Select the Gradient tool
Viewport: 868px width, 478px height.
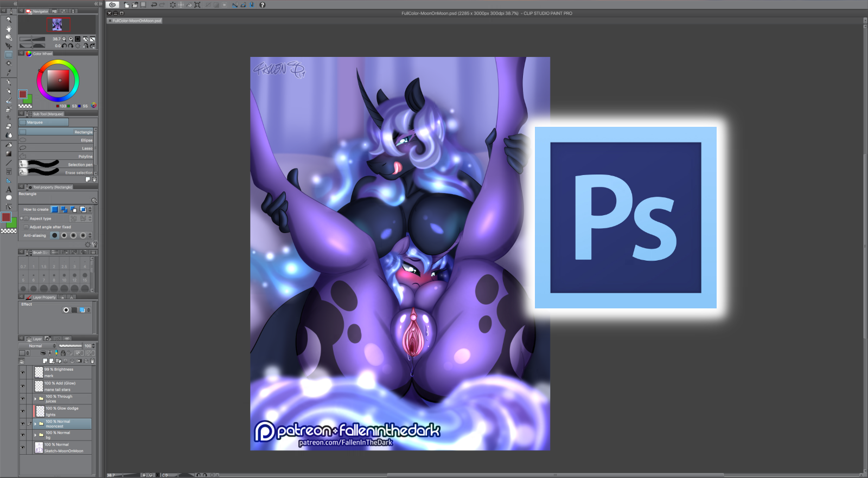point(9,153)
